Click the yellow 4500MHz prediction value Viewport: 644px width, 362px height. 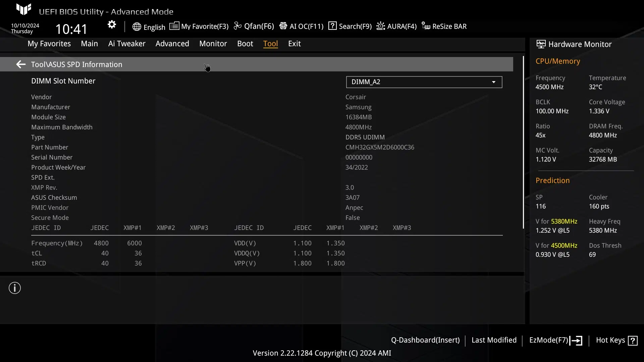coord(564,246)
